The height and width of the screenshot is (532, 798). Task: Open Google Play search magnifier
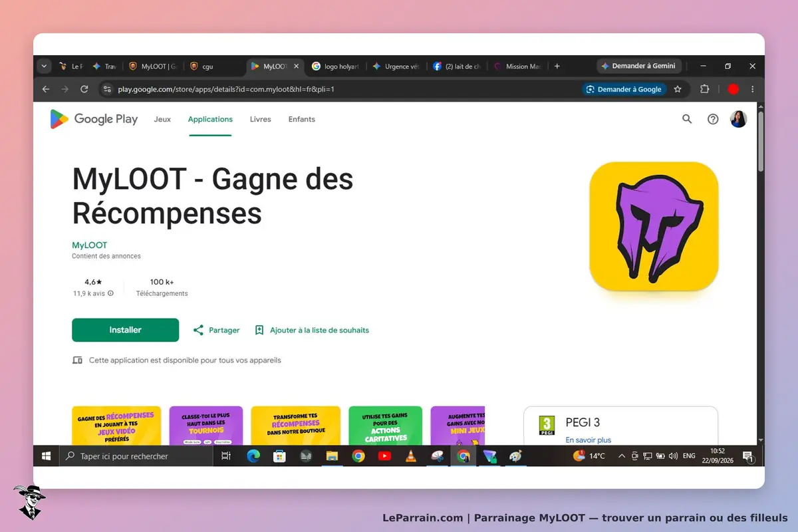[687, 119]
